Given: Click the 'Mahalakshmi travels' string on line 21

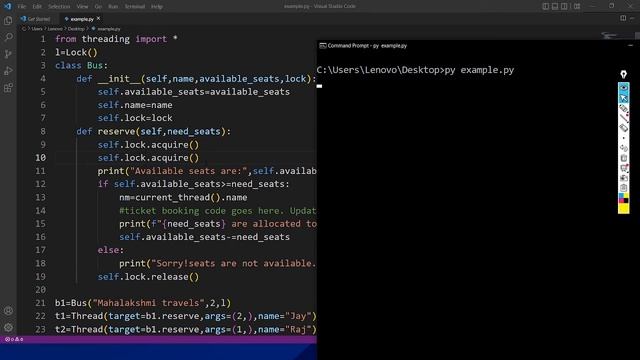Looking at the screenshot, I should [x=149, y=303].
